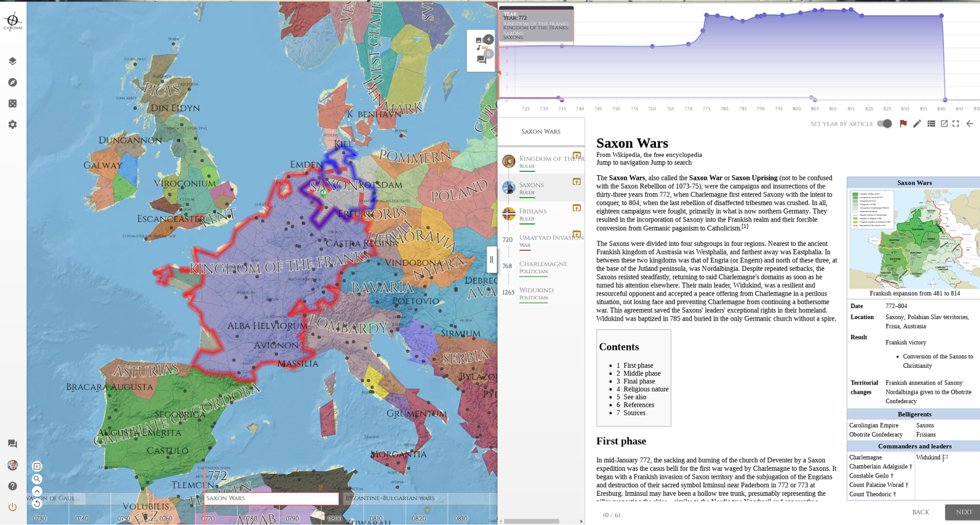Select the Saxons ruler entry
The image size is (980, 525).
pyautogui.click(x=542, y=188)
